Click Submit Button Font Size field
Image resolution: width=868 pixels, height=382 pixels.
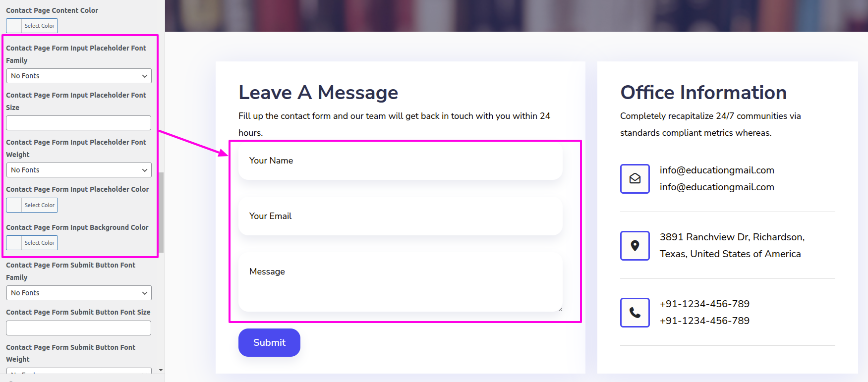click(79, 328)
